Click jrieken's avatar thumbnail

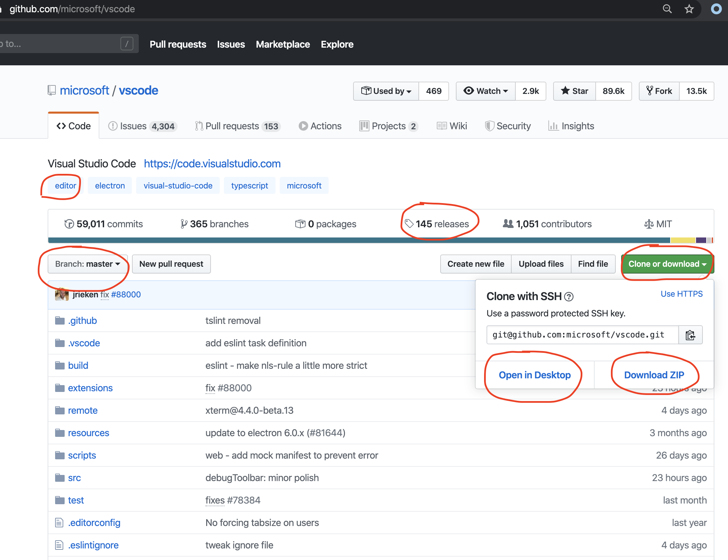62,294
